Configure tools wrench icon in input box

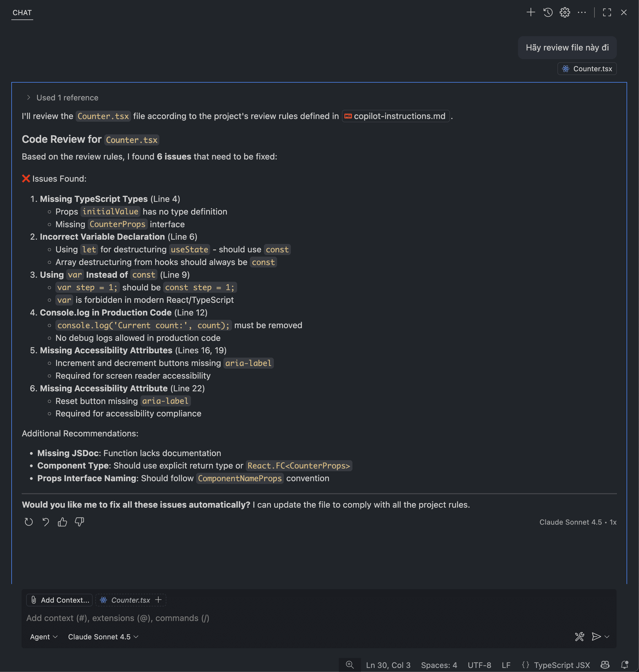579,637
